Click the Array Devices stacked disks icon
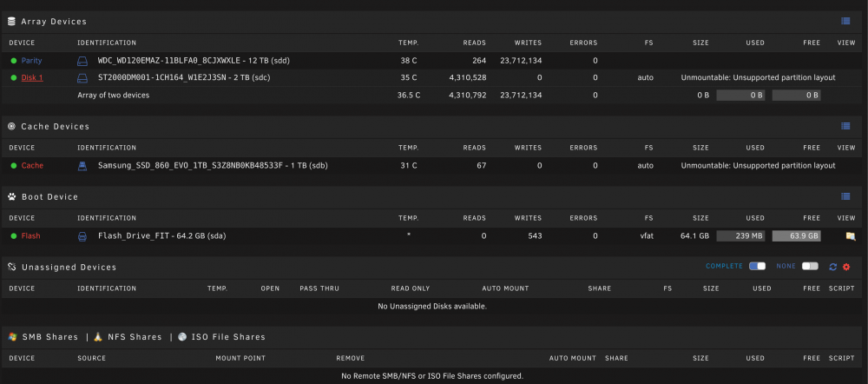868x384 pixels. [x=11, y=22]
